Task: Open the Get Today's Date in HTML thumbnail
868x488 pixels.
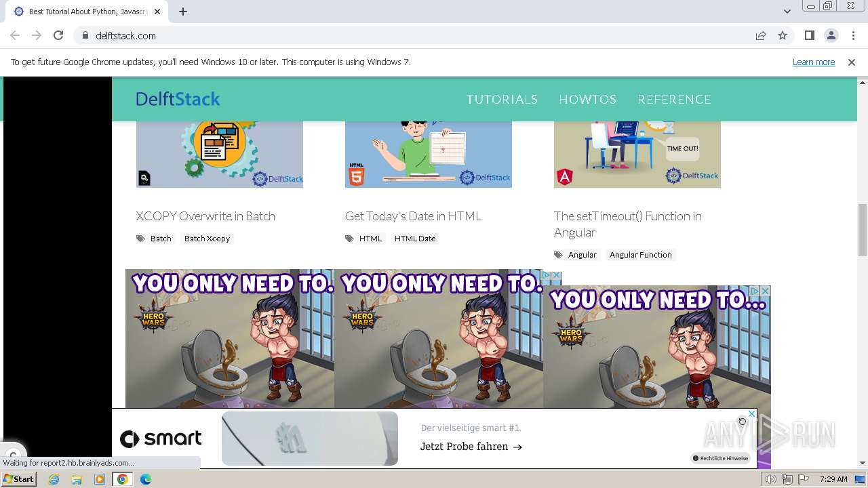Action: pyautogui.click(x=429, y=155)
